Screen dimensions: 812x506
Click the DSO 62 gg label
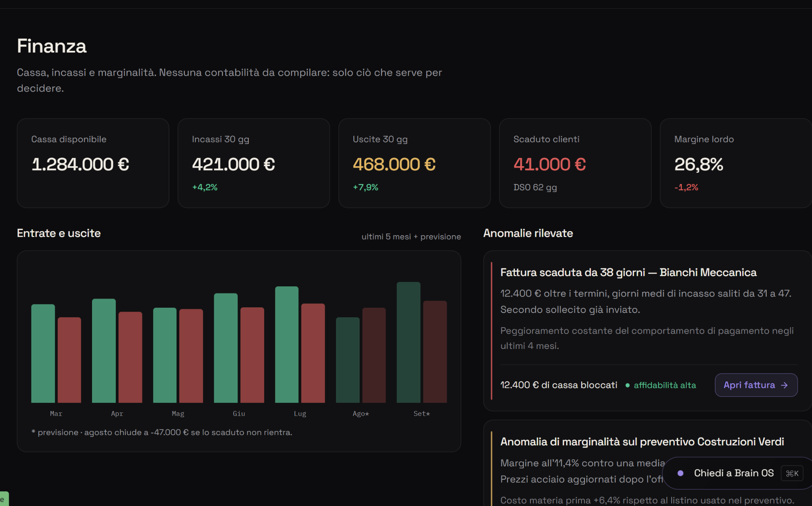coord(535,187)
